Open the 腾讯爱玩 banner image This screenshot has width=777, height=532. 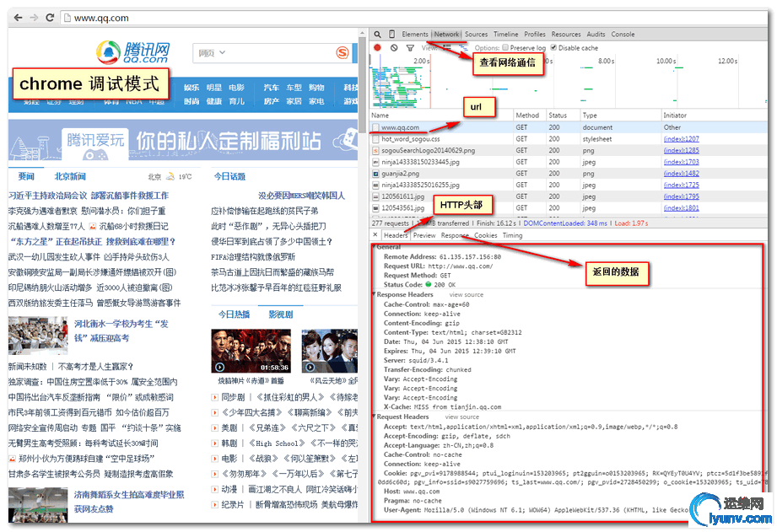coord(183,140)
